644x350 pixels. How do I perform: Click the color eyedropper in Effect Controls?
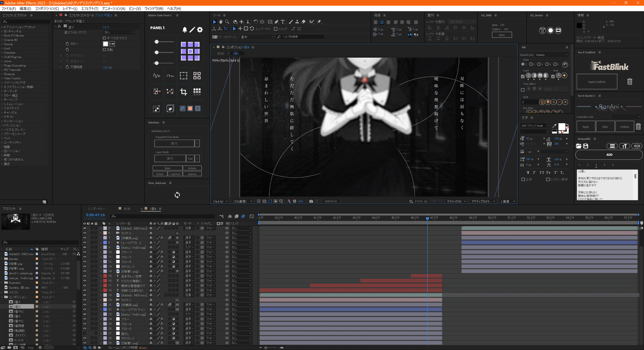[x=112, y=43]
